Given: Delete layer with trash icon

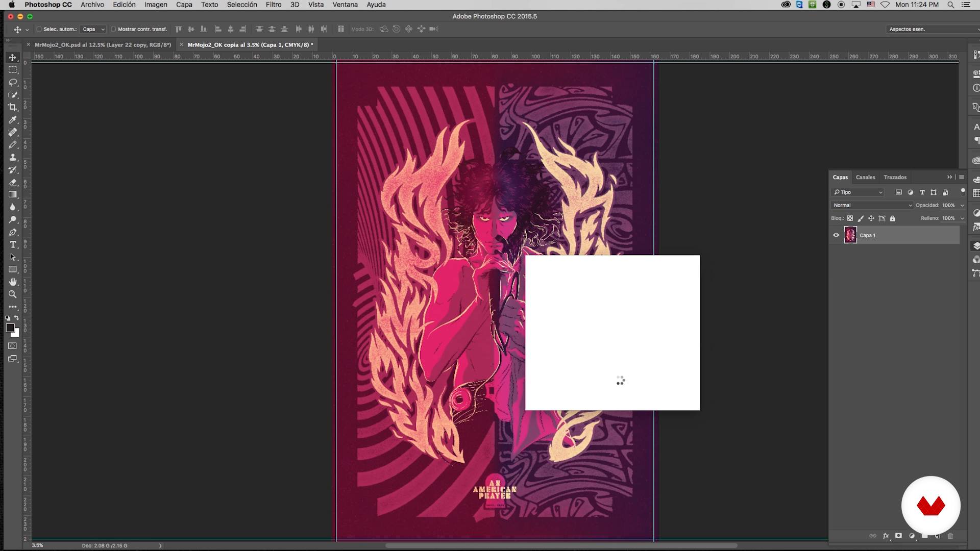Looking at the screenshot, I should tap(950, 536).
